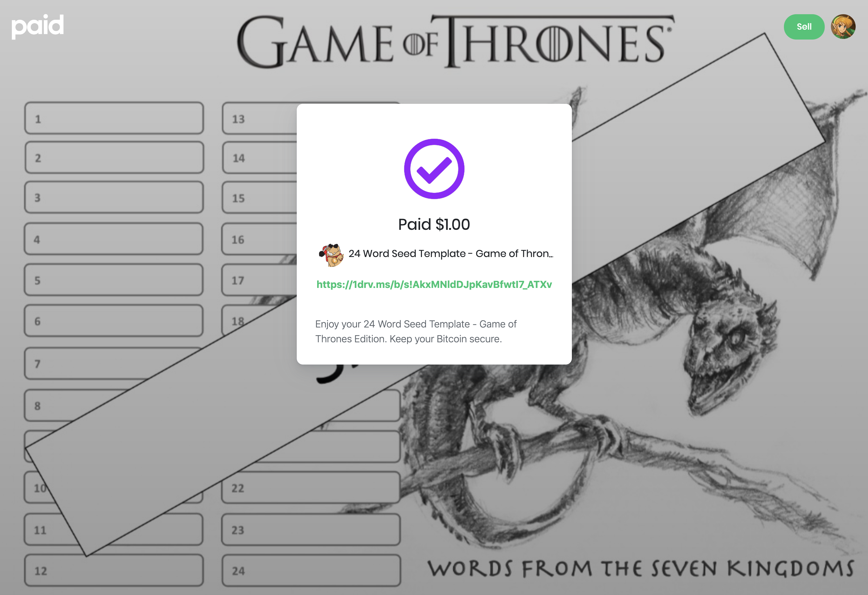Click seed word box number 2

(114, 157)
